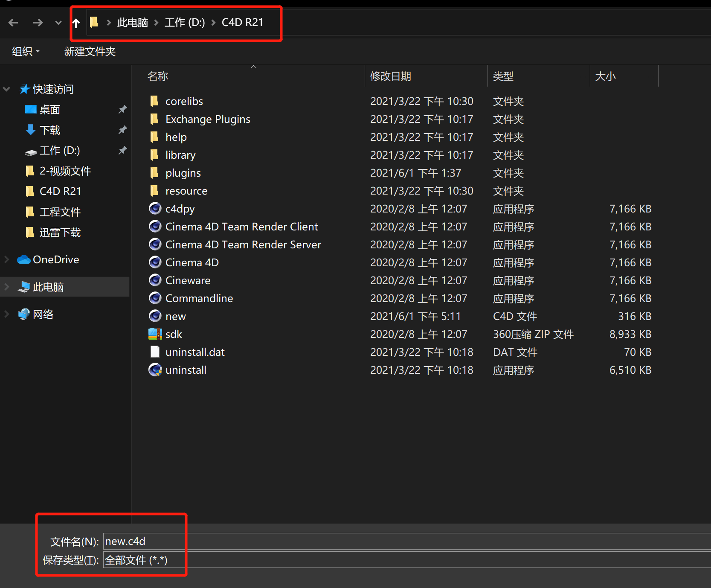Collapse the 快速访问 tree section
711x588 pixels.
coord(6,89)
